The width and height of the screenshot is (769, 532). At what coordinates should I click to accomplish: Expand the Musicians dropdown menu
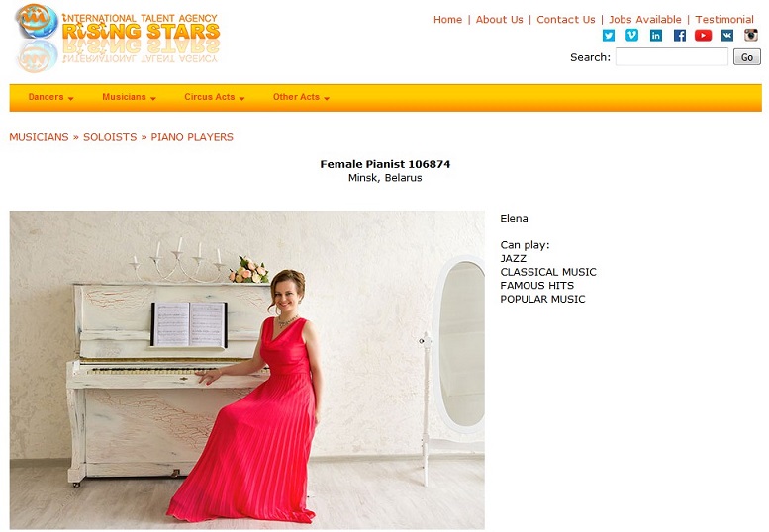(129, 97)
